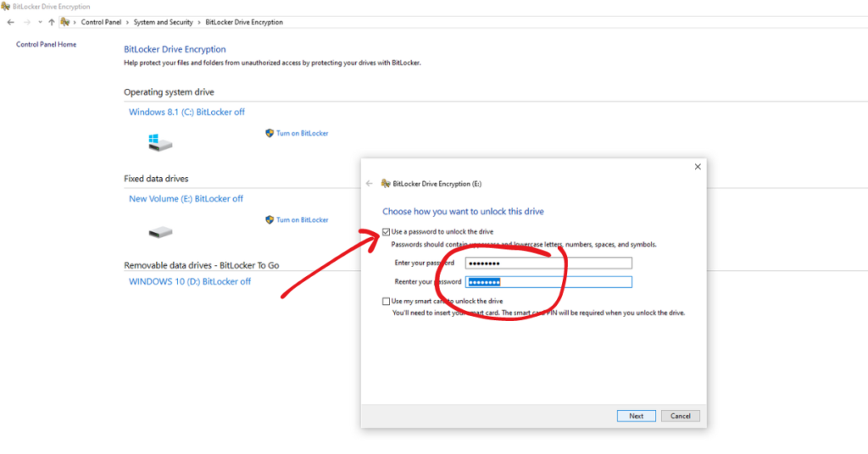Click shield icon beside E: Turn on BitLocker
This screenshot has height=454, width=868.
[x=270, y=219]
